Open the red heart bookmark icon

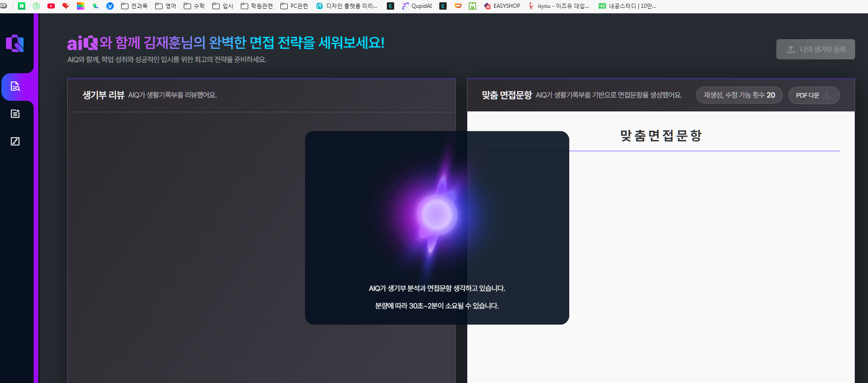point(66,6)
